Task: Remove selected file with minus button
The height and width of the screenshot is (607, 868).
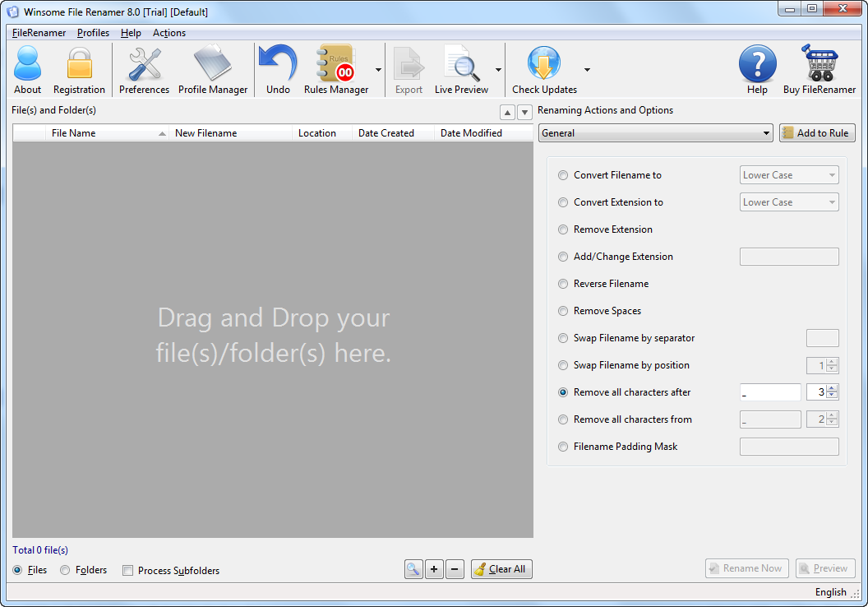Action: (455, 569)
